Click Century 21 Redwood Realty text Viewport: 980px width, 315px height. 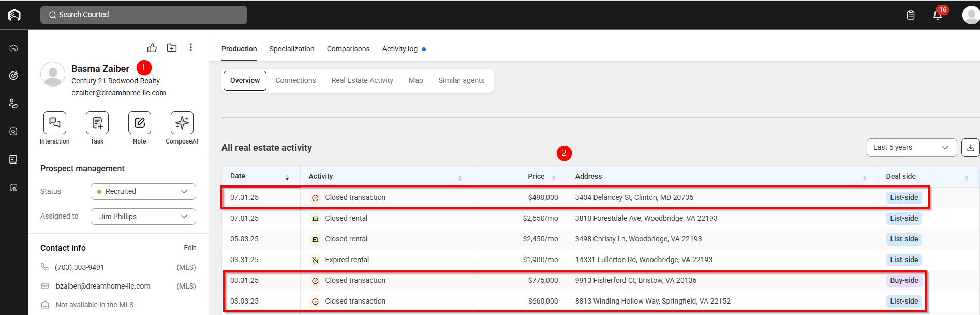(x=115, y=81)
